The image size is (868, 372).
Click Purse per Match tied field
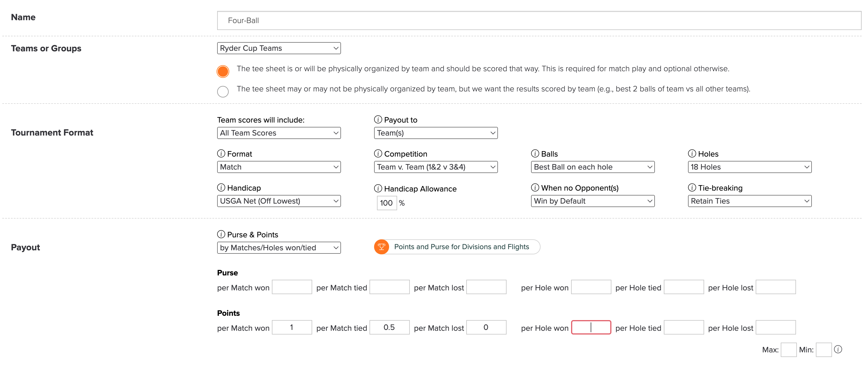click(390, 287)
